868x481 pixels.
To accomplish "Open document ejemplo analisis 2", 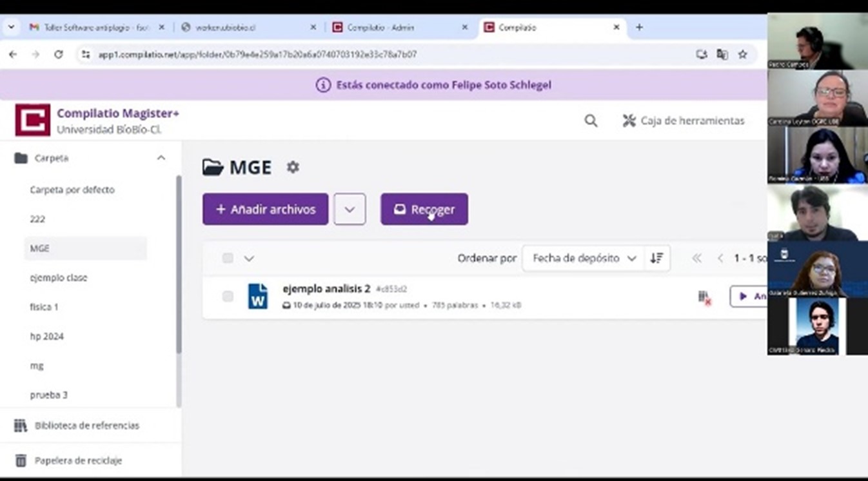I will [326, 288].
